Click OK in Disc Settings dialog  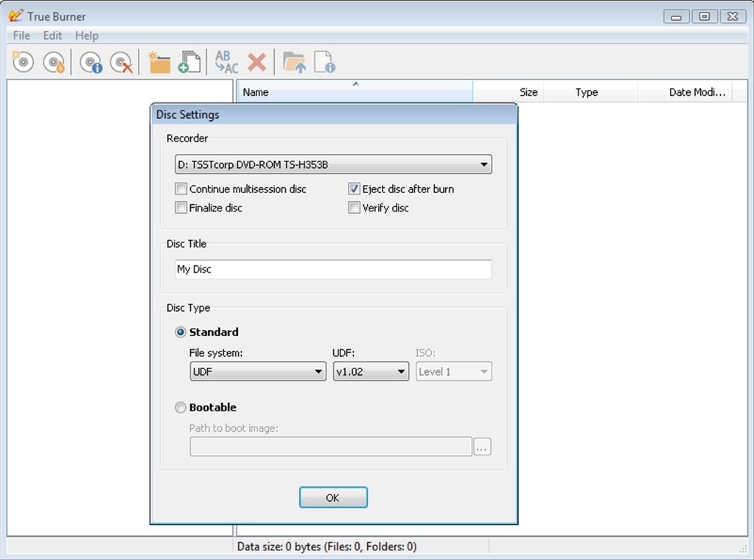333,497
